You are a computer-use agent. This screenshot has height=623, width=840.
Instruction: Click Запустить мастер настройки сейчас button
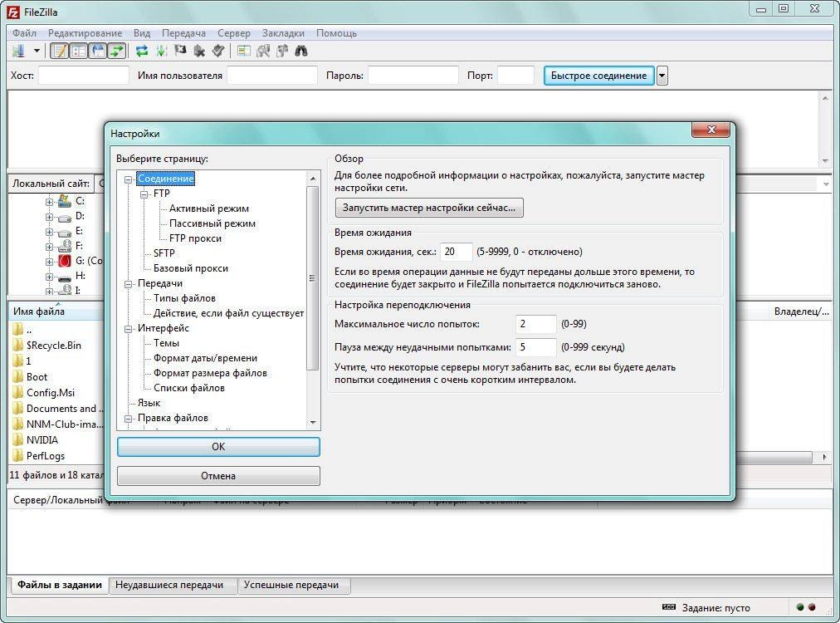[429, 208]
